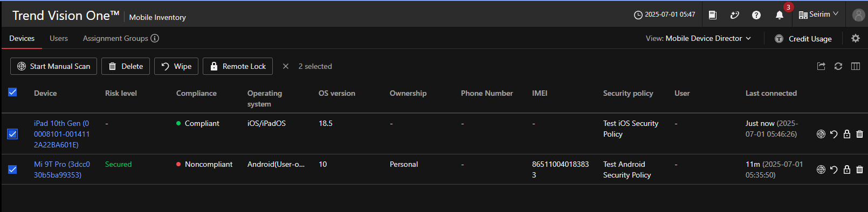Click the Delete button in toolbar
Viewport: 868px width, 212px height.
(x=126, y=66)
